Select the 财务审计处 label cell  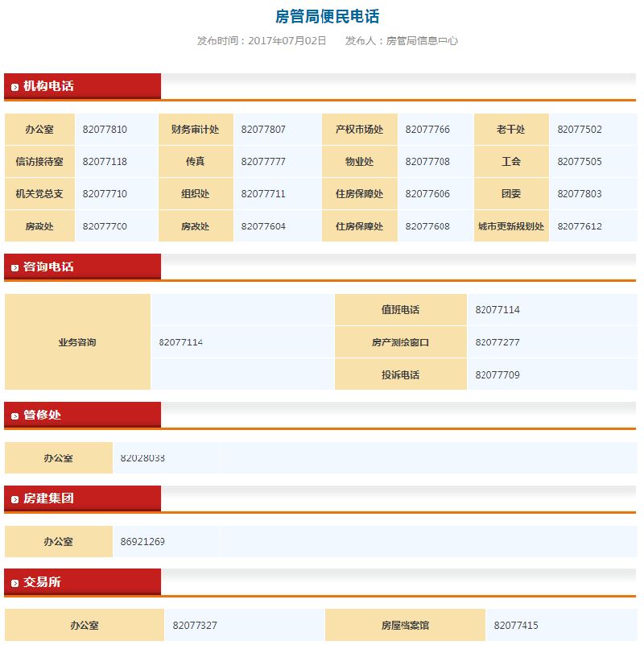coord(195,130)
